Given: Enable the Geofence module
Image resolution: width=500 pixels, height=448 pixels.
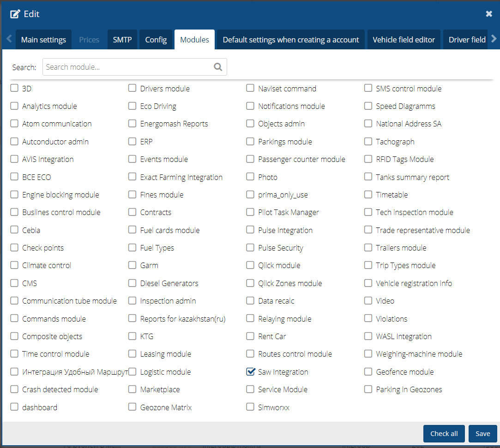Looking at the screenshot, I should coord(368,372).
